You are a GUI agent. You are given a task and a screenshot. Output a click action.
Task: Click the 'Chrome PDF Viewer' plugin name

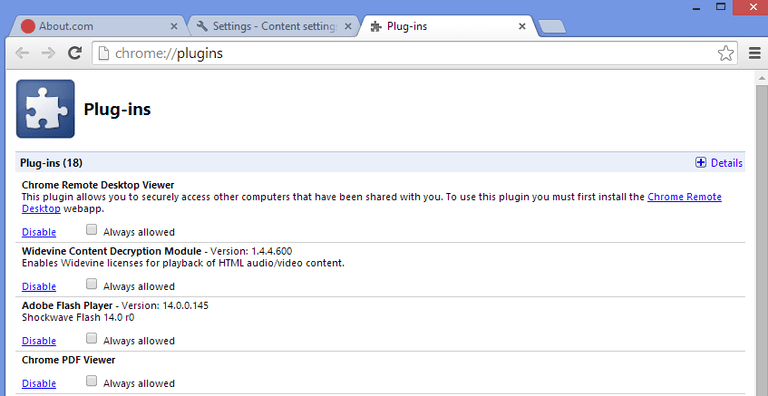tap(69, 360)
